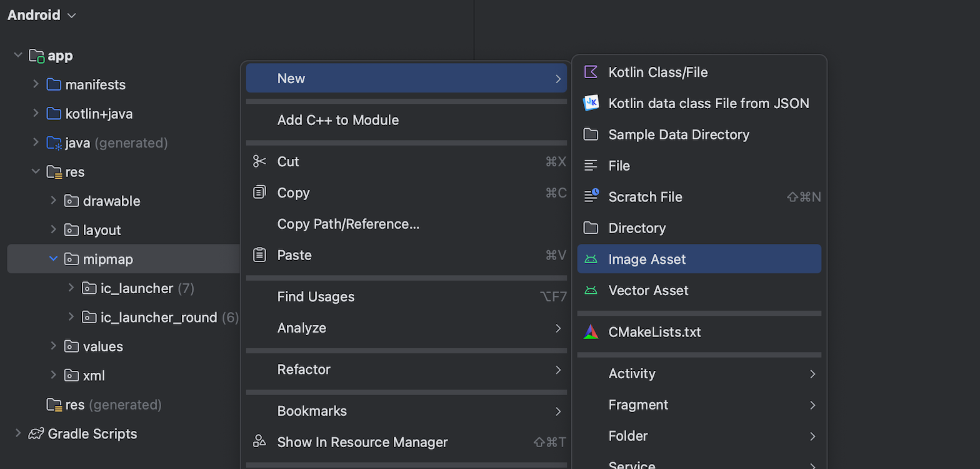980x469 pixels.
Task: Expand the ic_launcher_round group
Action: [x=71, y=317]
